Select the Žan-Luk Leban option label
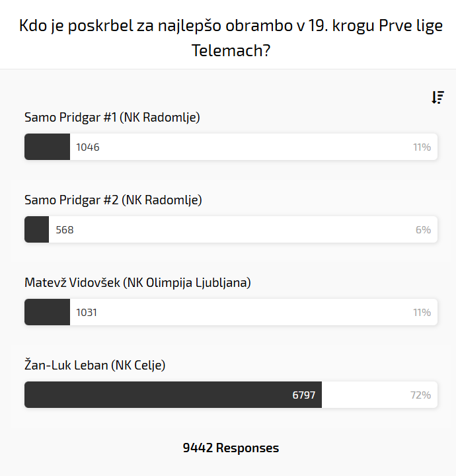Image resolution: width=456 pixels, height=476 pixels. [x=95, y=365]
